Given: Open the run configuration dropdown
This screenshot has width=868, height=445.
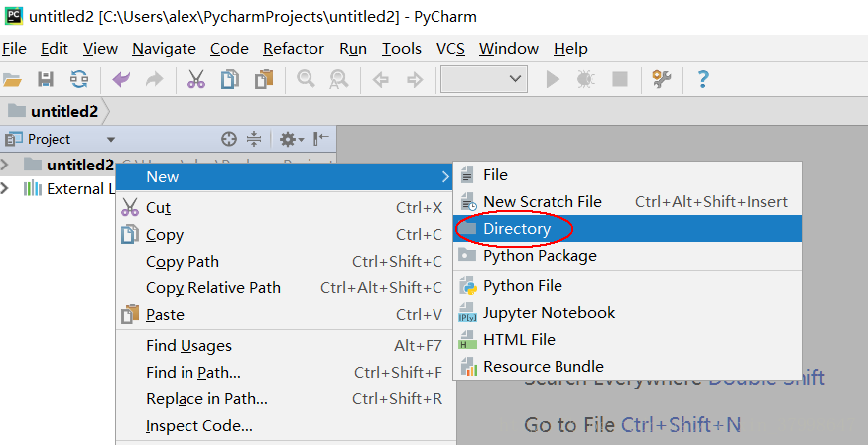Looking at the screenshot, I should [484, 79].
